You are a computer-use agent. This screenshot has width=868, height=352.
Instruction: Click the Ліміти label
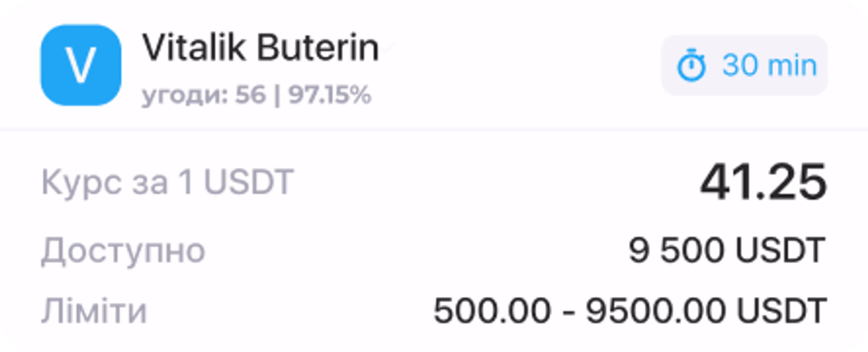(94, 311)
